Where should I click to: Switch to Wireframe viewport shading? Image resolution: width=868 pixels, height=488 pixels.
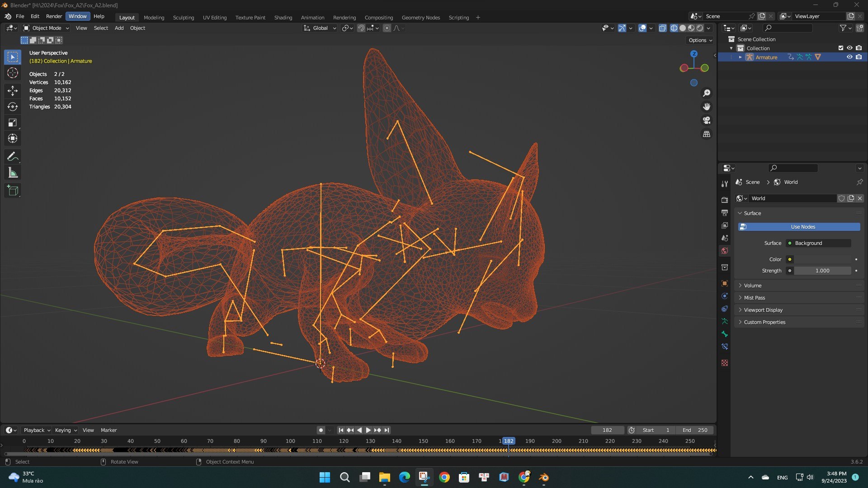click(x=674, y=28)
